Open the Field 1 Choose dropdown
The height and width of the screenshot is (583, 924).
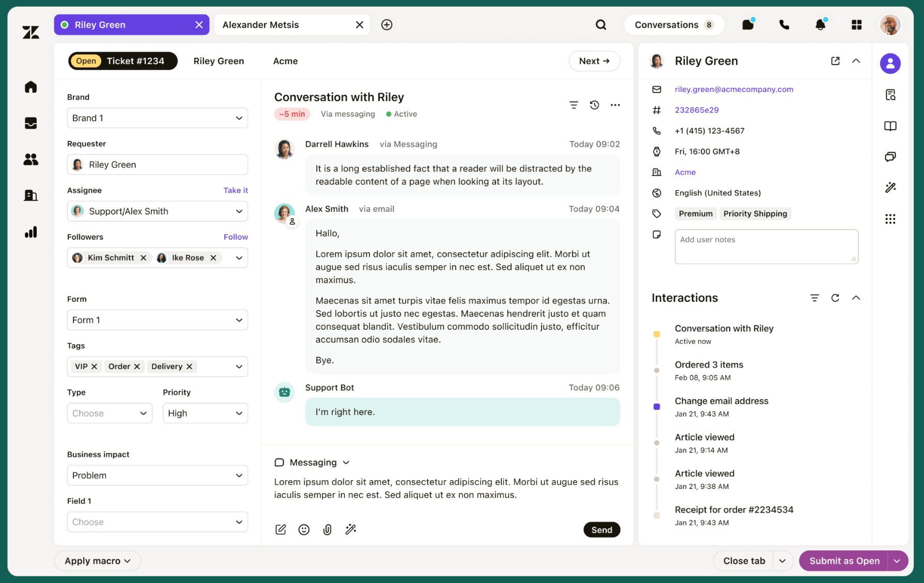(158, 522)
